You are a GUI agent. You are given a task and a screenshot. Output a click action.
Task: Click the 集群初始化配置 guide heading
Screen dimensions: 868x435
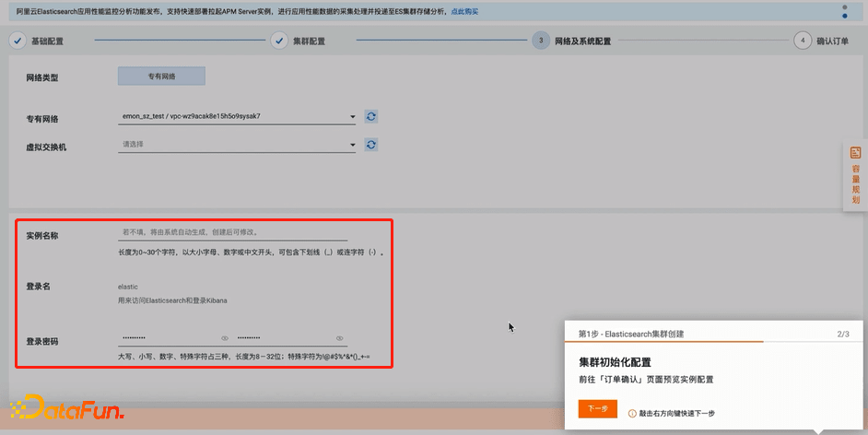615,362
